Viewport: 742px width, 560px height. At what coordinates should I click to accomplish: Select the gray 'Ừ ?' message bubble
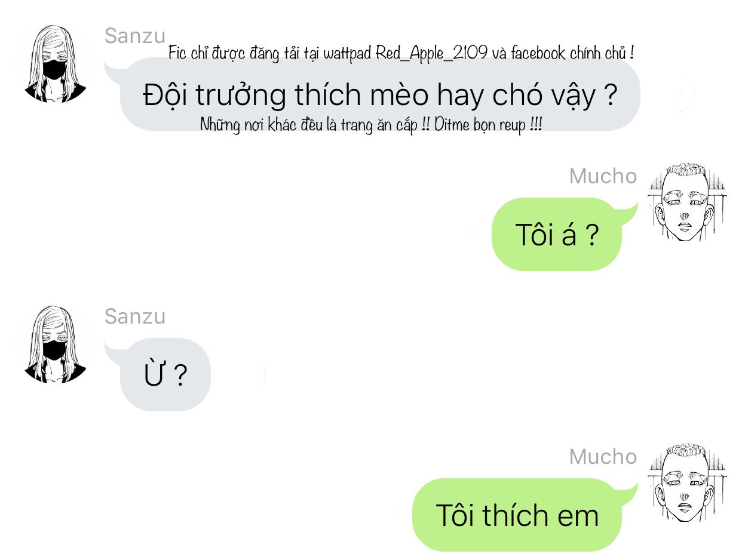165,375
